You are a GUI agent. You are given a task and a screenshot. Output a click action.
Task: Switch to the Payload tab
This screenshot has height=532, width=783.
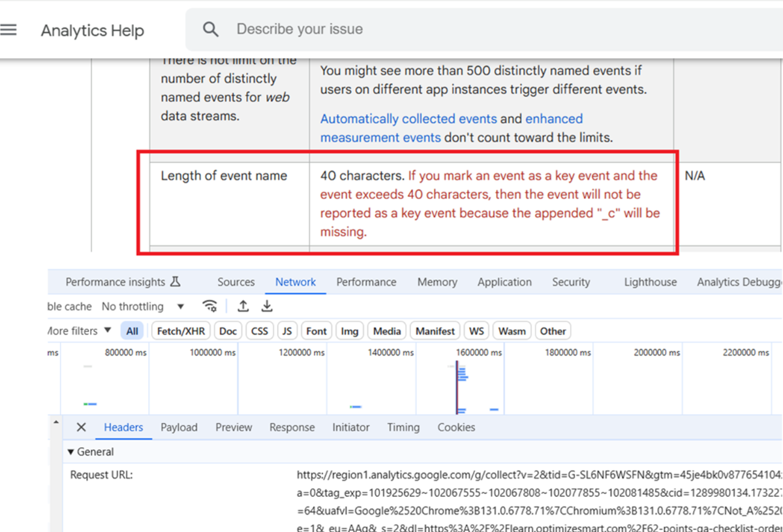pyautogui.click(x=179, y=427)
